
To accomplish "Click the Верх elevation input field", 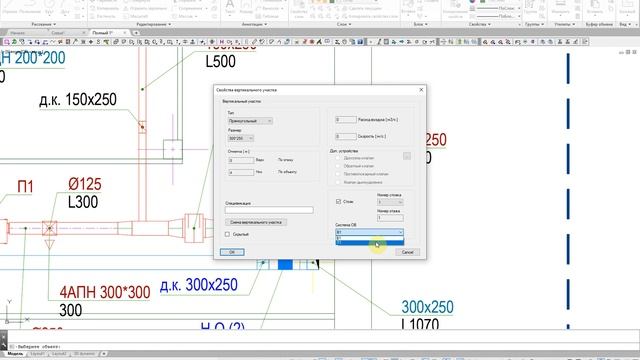I will click(x=241, y=160).
